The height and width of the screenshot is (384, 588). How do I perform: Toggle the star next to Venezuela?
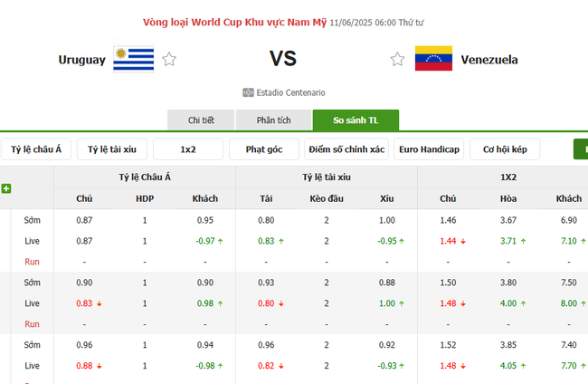pos(397,60)
